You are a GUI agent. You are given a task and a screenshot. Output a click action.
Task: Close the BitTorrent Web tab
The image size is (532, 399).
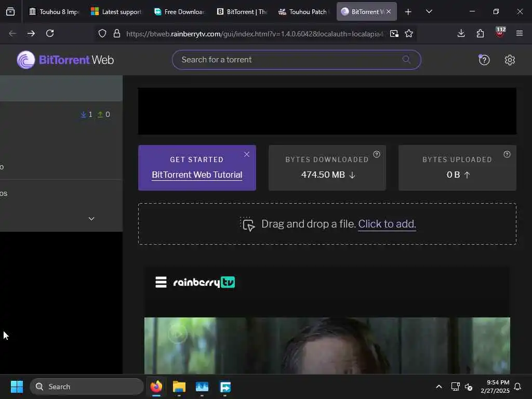coord(389,11)
